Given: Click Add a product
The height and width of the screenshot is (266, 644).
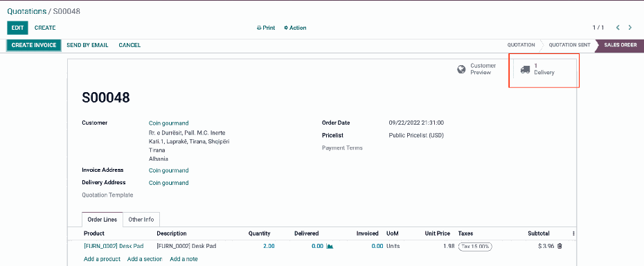Looking at the screenshot, I should 102,259.
